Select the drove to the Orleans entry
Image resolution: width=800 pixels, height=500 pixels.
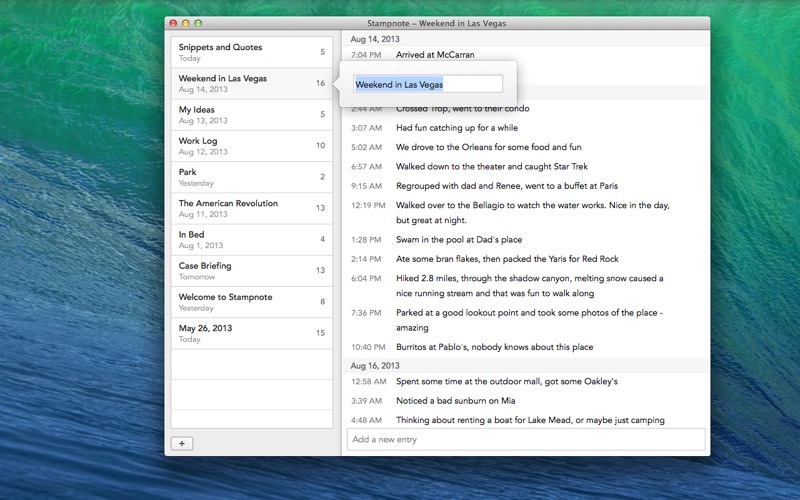(x=489, y=147)
